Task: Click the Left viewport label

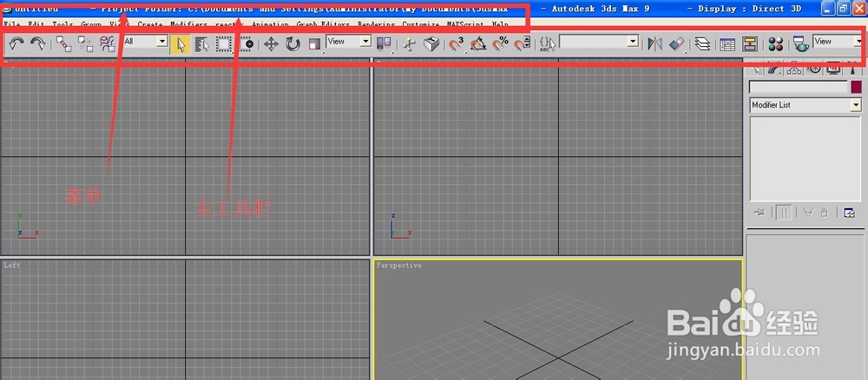Action: [x=11, y=265]
